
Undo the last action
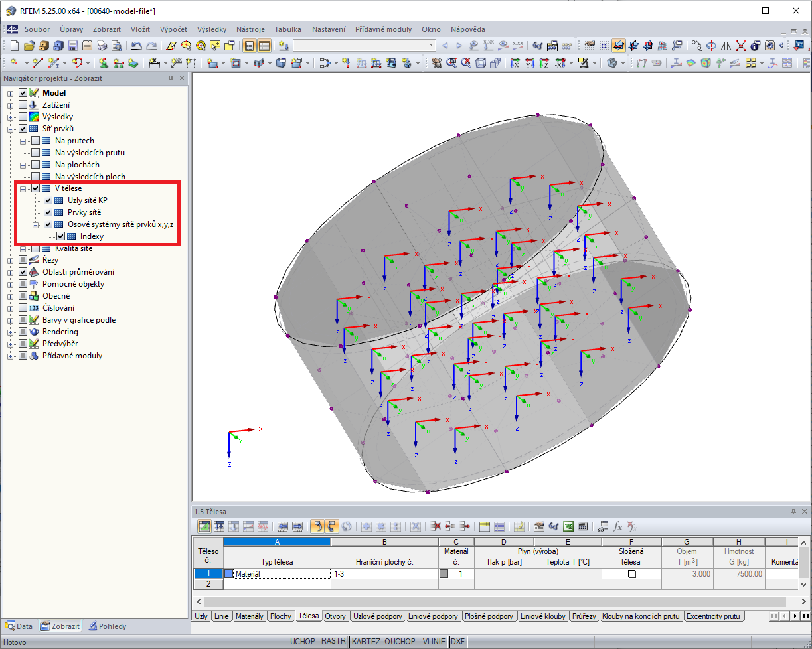coord(136,46)
